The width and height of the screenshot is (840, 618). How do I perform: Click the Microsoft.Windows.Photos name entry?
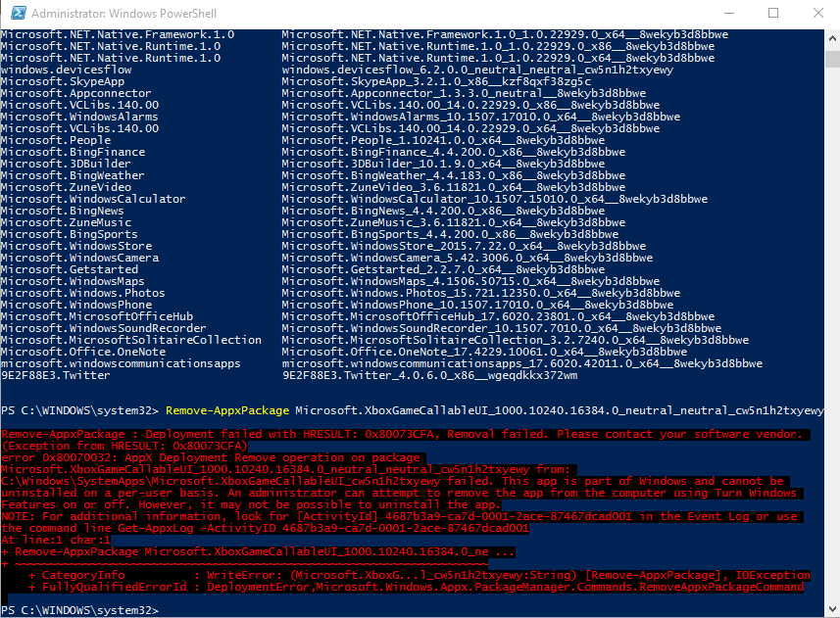[83, 293]
